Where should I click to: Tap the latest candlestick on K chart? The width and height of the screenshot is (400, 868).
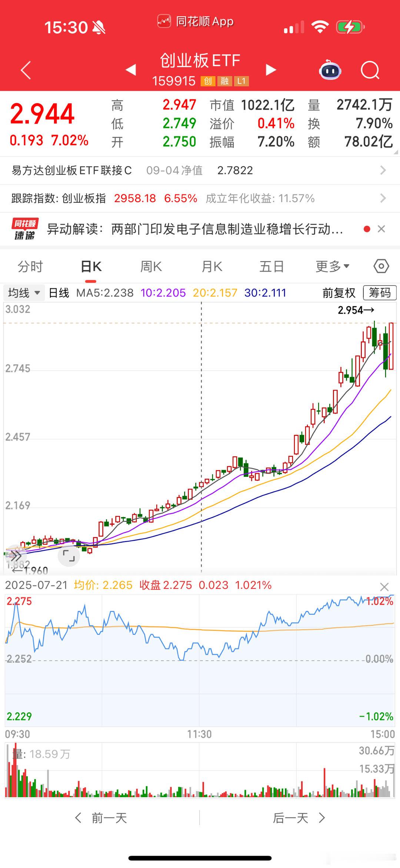(391, 346)
